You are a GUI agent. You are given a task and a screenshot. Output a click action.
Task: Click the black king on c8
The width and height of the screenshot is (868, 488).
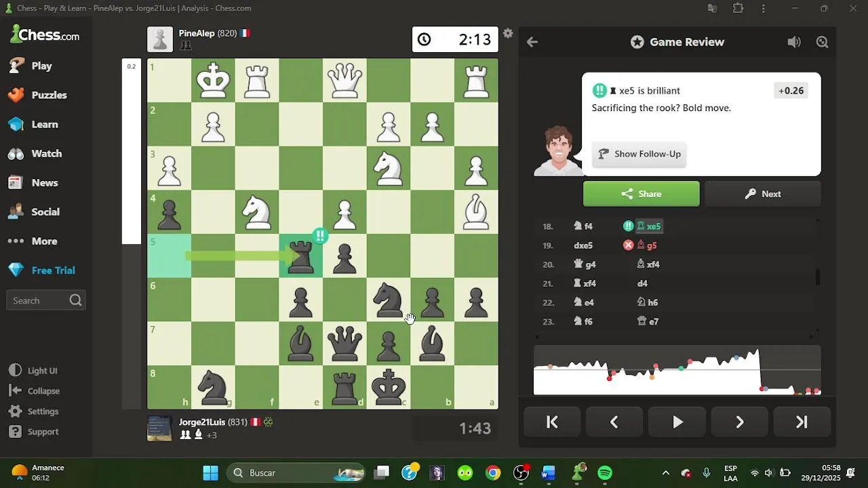click(x=389, y=387)
